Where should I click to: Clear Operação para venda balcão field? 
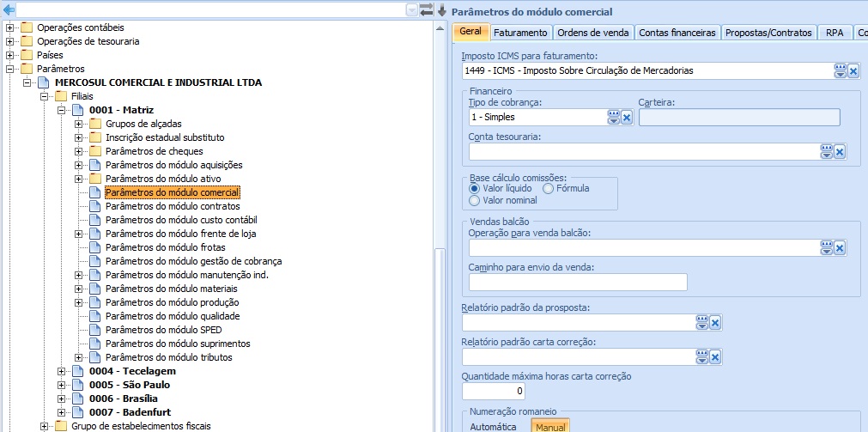(x=840, y=248)
